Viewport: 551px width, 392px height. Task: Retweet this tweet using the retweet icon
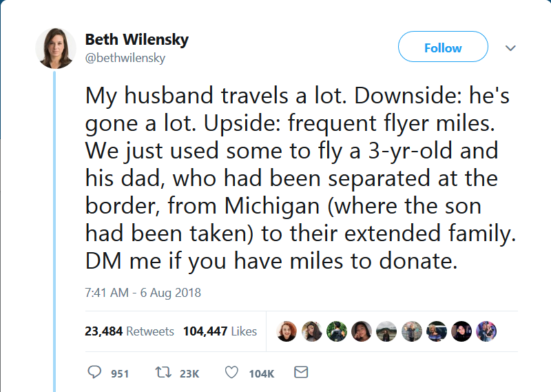pos(163,373)
